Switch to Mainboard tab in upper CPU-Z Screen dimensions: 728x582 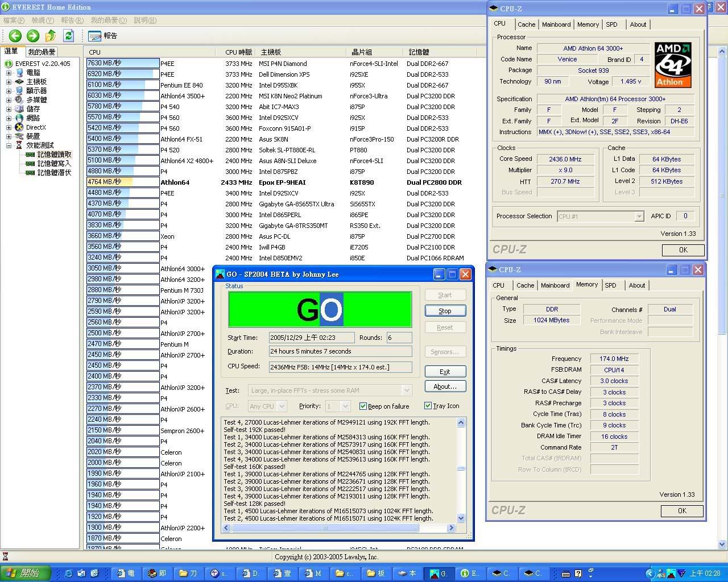coord(556,24)
